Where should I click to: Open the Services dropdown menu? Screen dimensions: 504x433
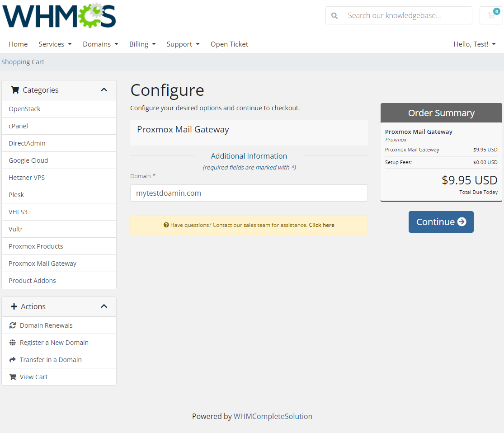point(55,44)
